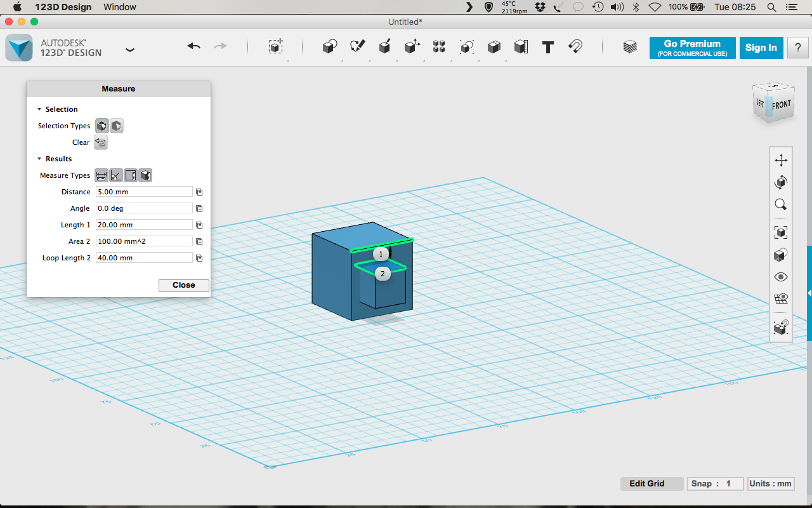The height and width of the screenshot is (508, 812).
Task: Open the Window menu
Action: (x=119, y=7)
